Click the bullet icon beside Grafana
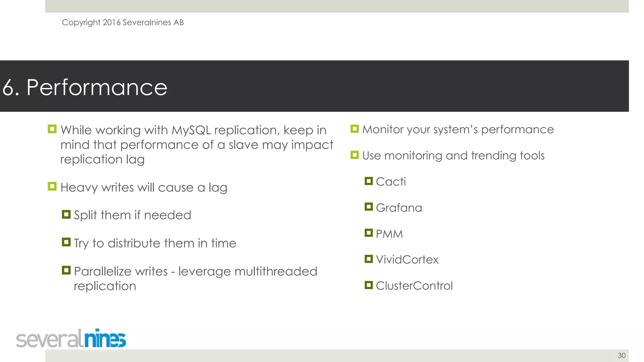The image size is (644, 362). [369, 207]
